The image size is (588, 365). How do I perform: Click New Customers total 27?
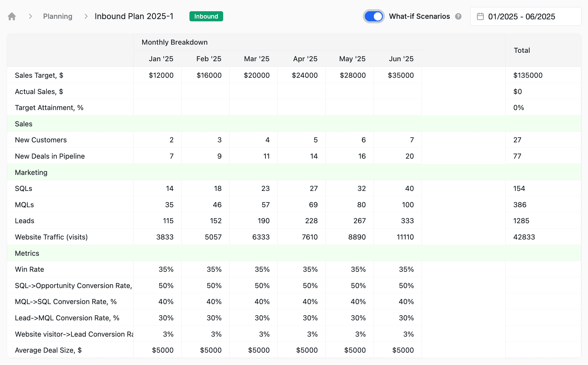point(517,140)
